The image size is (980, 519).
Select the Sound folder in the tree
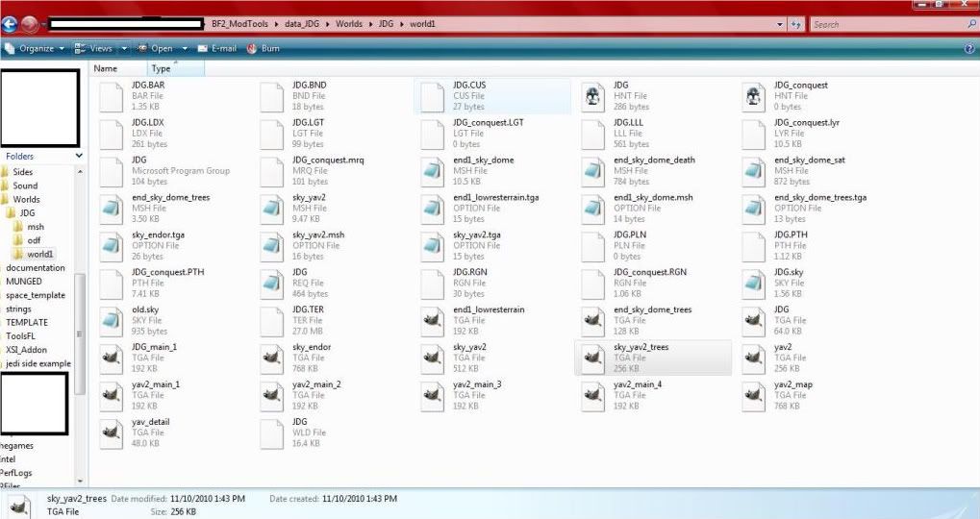[x=25, y=185]
